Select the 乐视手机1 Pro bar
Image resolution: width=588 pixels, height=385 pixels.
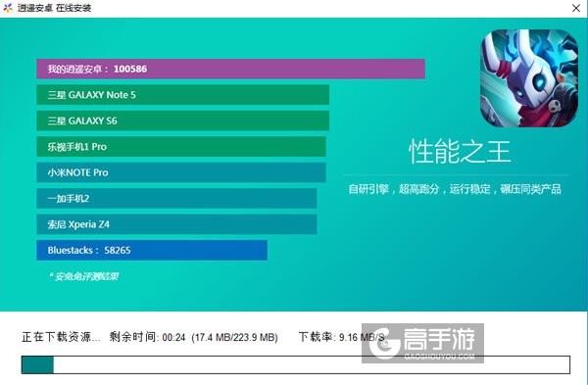[x=181, y=147]
